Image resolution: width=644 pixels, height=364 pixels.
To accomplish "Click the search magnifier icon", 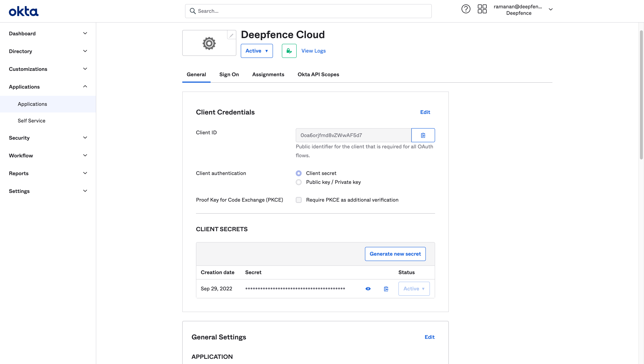I will 192,11.
